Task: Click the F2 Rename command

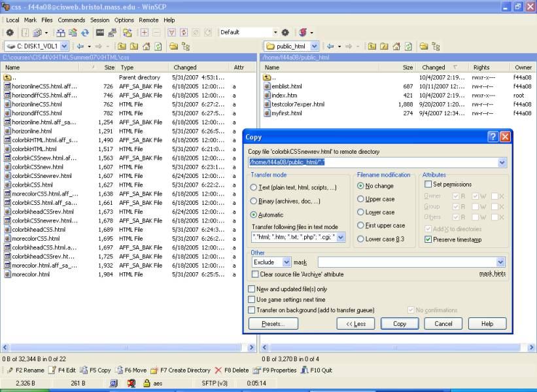Action: coord(26,370)
